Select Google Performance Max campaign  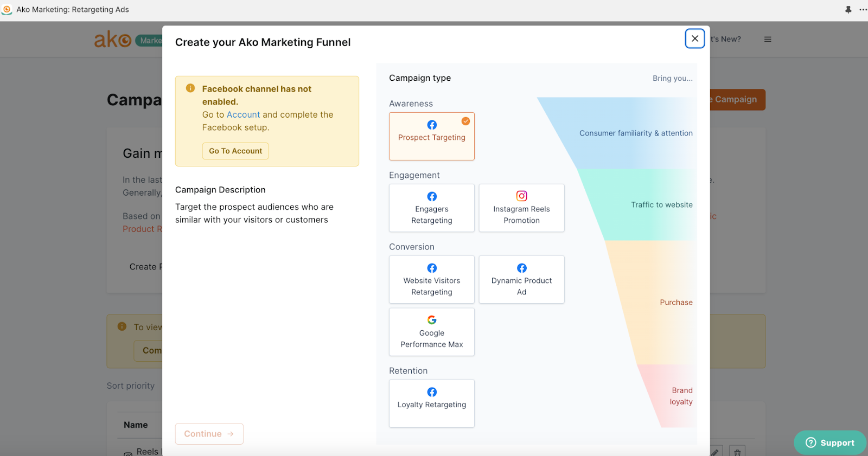[431, 332]
